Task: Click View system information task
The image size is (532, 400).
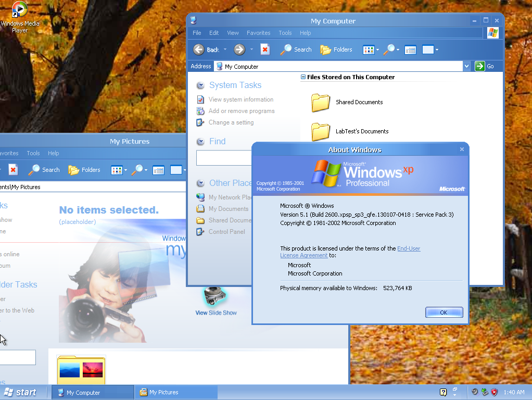Action: coord(241,99)
